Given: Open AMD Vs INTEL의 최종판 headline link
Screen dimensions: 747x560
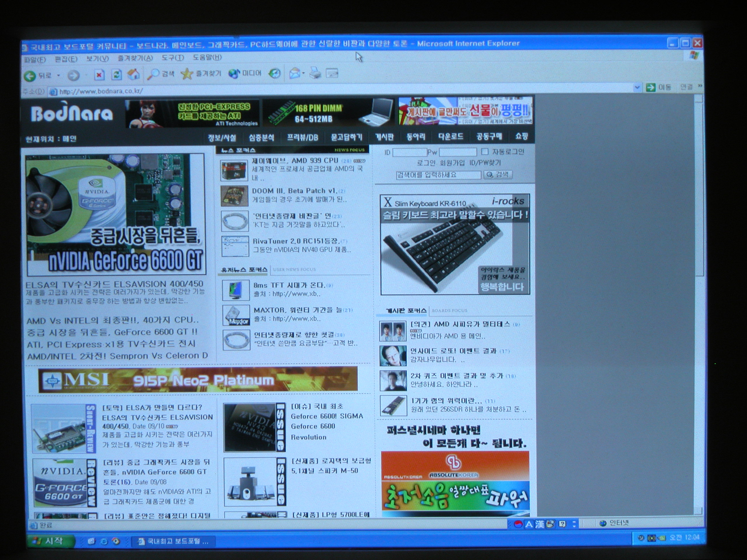Looking at the screenshot, I should point(113,320).
